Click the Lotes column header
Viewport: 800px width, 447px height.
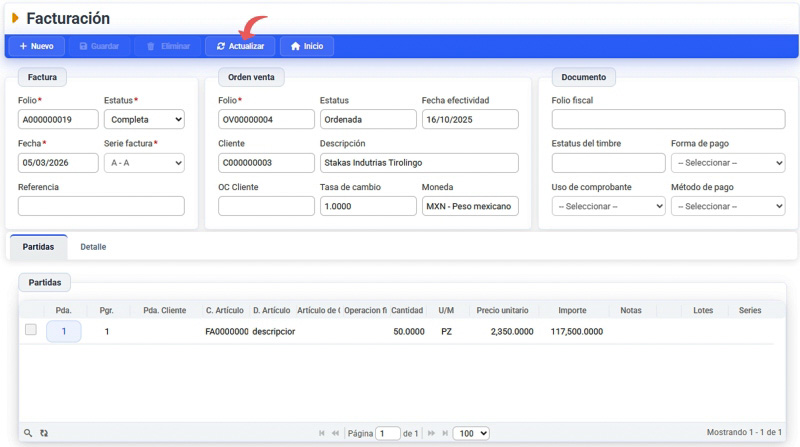point(703,310)
